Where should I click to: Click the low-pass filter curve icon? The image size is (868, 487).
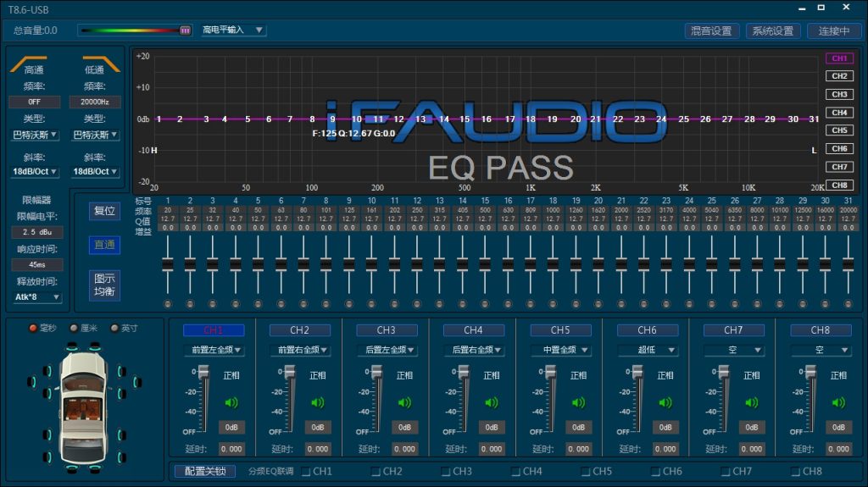coord(101,64)
